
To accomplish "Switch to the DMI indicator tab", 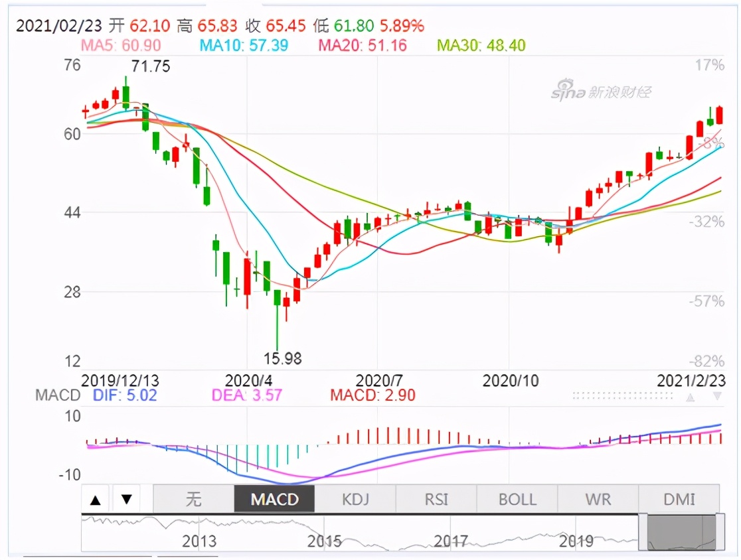I will pos(679,499).
